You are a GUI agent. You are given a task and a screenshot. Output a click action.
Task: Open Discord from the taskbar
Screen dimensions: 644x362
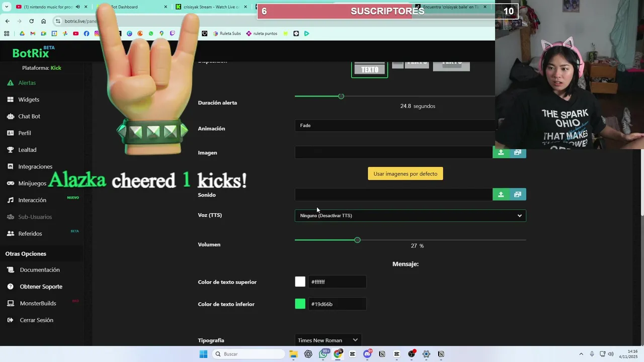pyautogui.click(x=367, y=354)
